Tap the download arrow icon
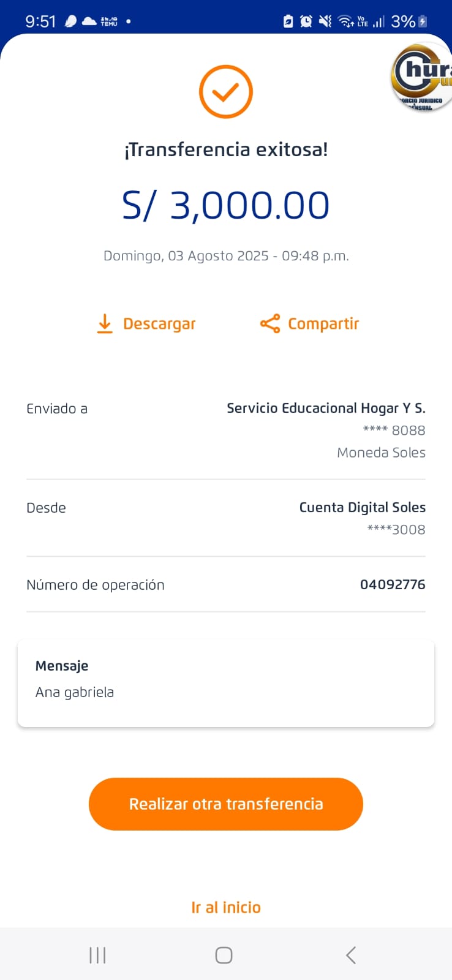The height and width of the screenshot is (980, 452). 105,323
